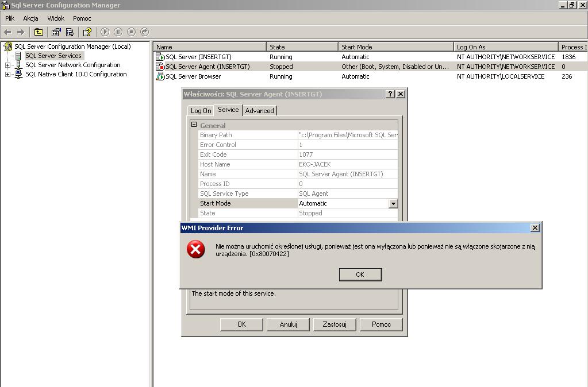Click the Export List toolbar icon
The height and width of the screenshot is (387, 588).
pos(70,32)
